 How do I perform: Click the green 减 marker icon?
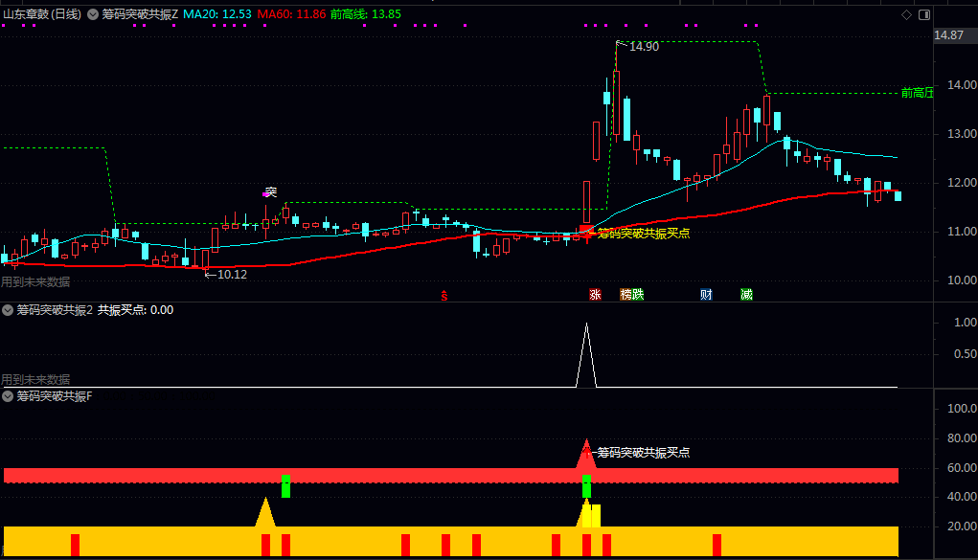point(746,294)
